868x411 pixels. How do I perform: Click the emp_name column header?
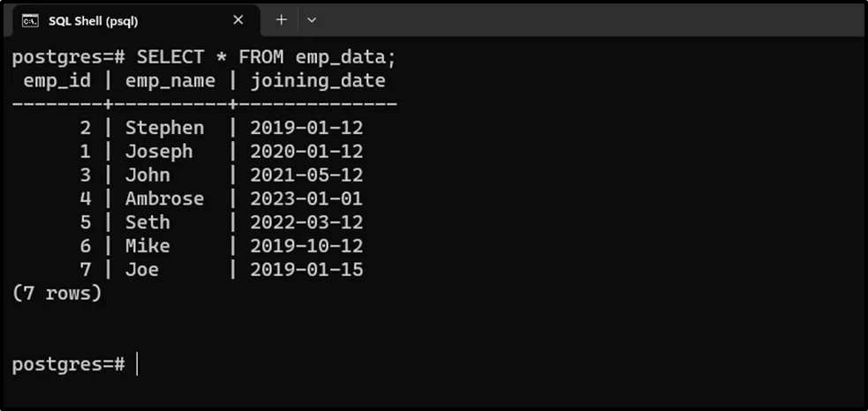tap(170, 81)
